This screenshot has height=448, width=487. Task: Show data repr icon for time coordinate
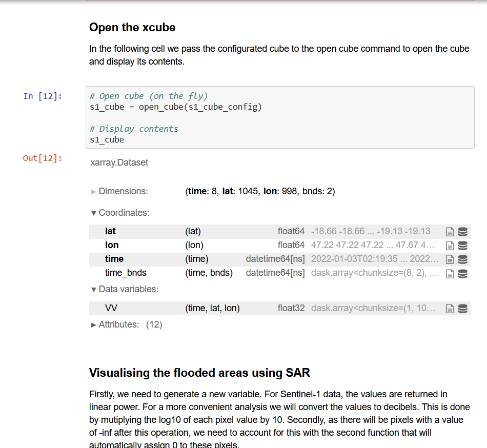(463, 259)
